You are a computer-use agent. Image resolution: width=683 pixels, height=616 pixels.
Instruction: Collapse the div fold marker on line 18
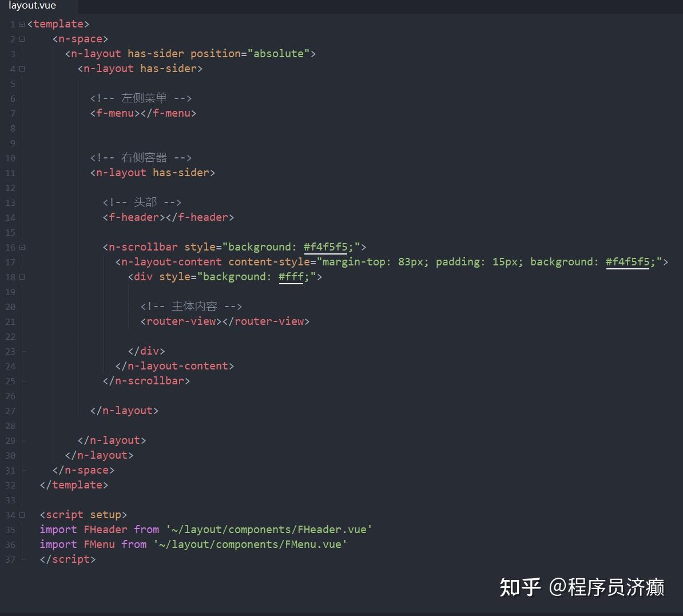(22, 277)
